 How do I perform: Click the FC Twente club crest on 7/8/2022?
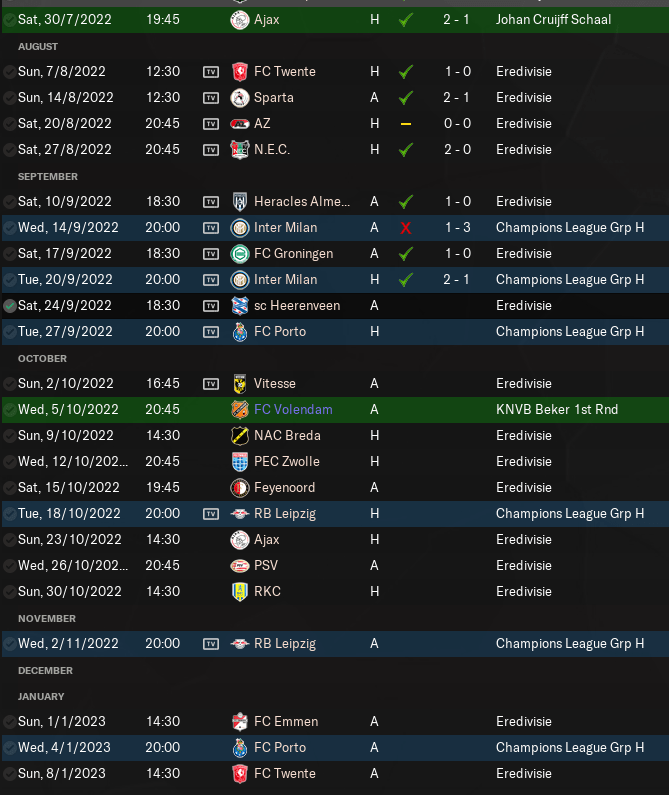click(239, 71)
